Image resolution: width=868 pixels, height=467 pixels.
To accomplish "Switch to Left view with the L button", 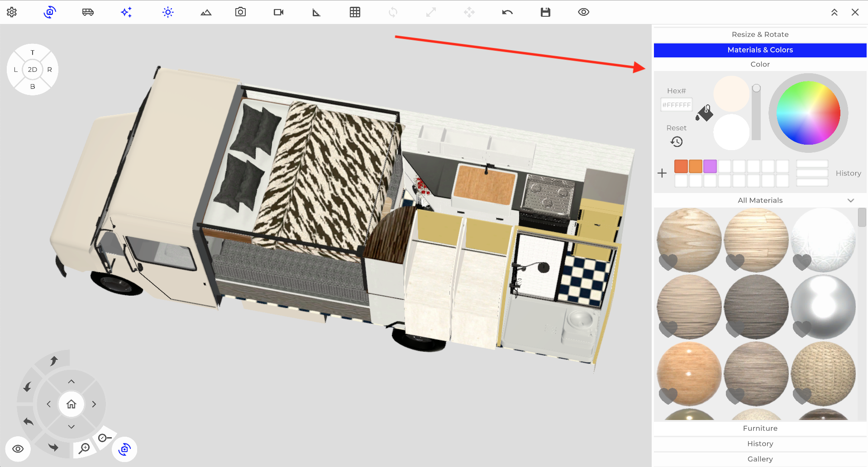I will [x=16, y=70].
